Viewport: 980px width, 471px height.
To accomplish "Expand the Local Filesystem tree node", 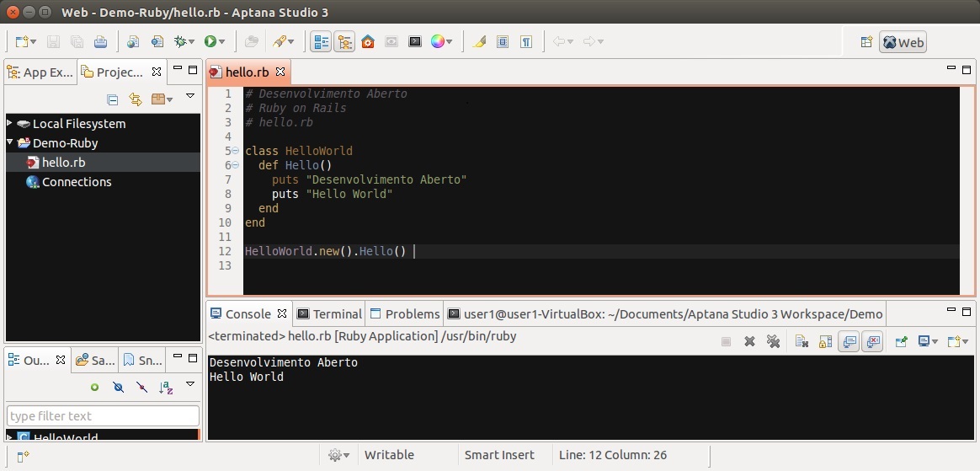I will (10, 123).
